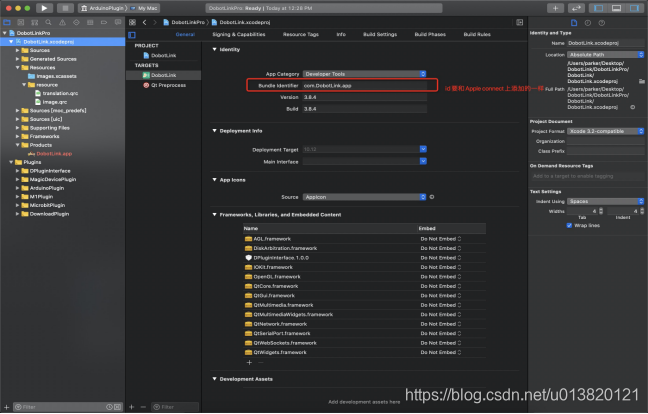Viewport: 648px width, 414px height.
Task: Open the App Icons asset arrow
Action: 432,197
